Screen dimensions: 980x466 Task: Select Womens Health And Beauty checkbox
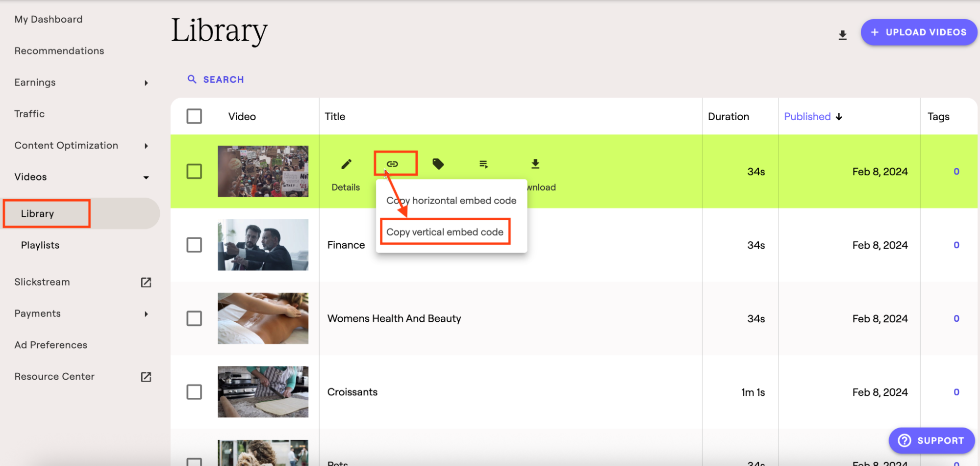[194, 318]
